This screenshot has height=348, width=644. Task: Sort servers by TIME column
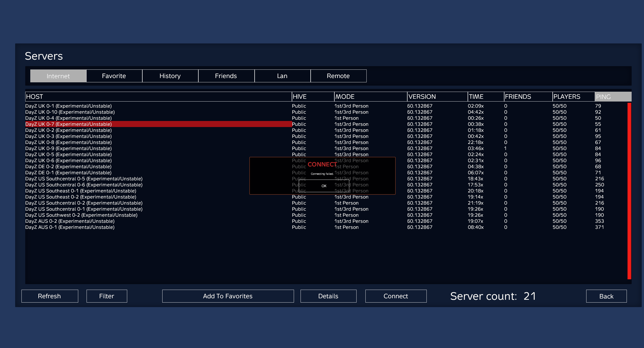point(486,97)
